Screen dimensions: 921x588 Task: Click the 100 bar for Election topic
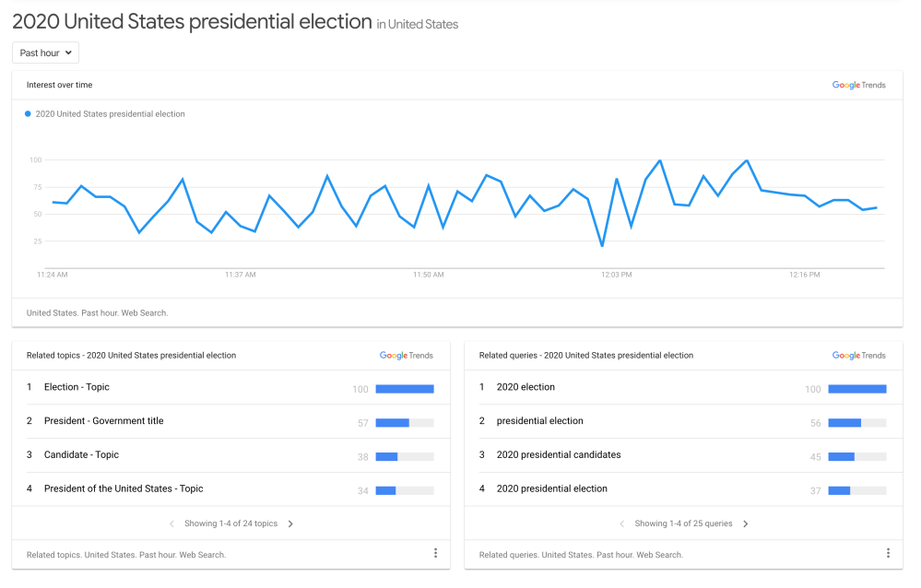tap(404, 389)
